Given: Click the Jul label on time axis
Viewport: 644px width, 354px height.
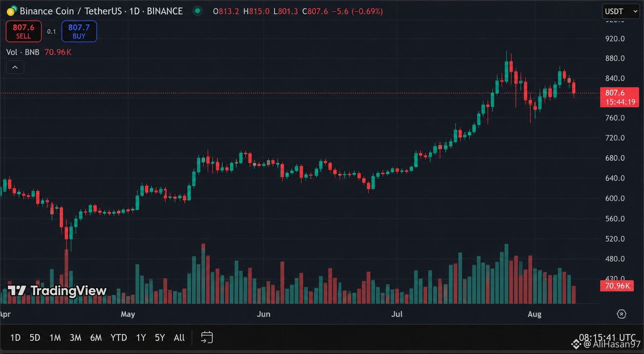Looking at the screenshot, I should (397, 314).
